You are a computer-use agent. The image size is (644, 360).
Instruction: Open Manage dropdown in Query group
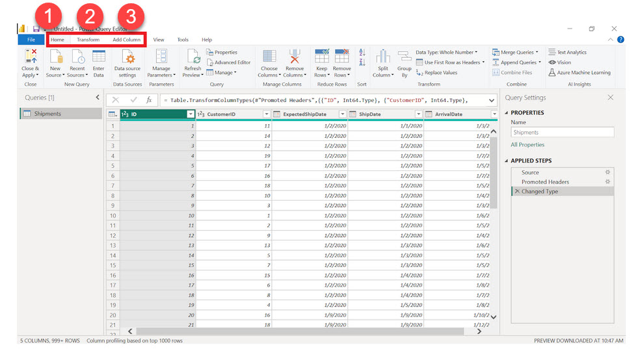(x=221, y=73)
